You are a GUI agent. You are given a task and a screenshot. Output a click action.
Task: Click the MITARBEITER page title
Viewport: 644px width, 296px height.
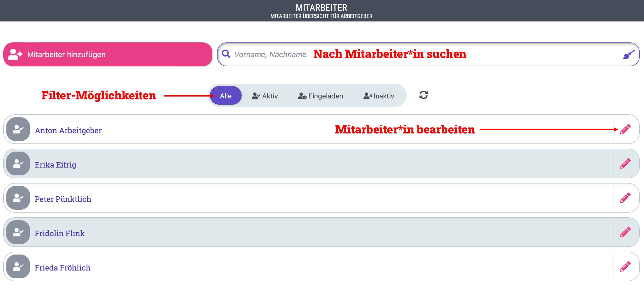(321, 7)
